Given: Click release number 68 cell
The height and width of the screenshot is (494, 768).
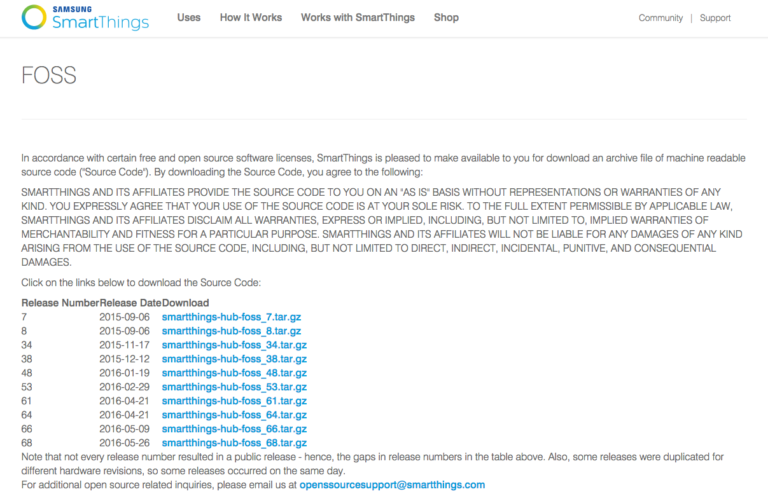Looking at the screenshot, I should click(26, 443).
